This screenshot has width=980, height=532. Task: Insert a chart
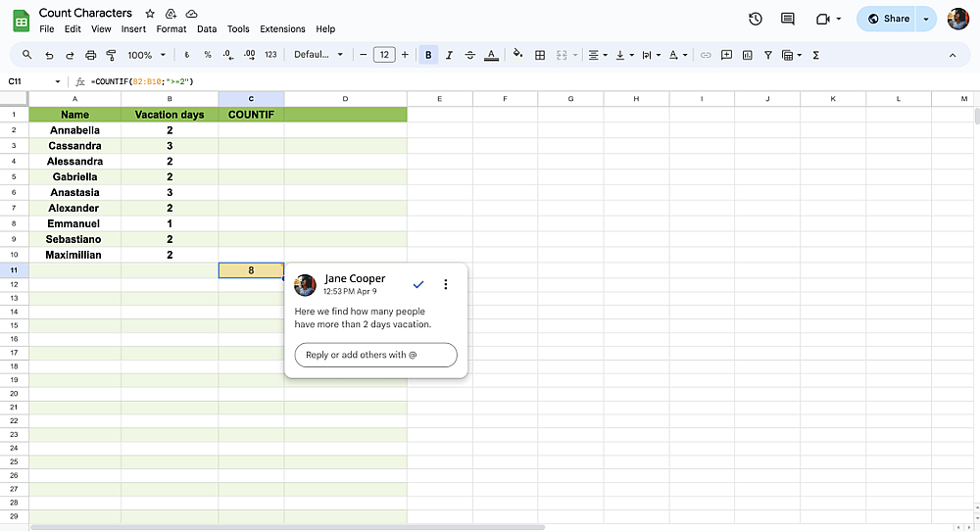[748, 55]
